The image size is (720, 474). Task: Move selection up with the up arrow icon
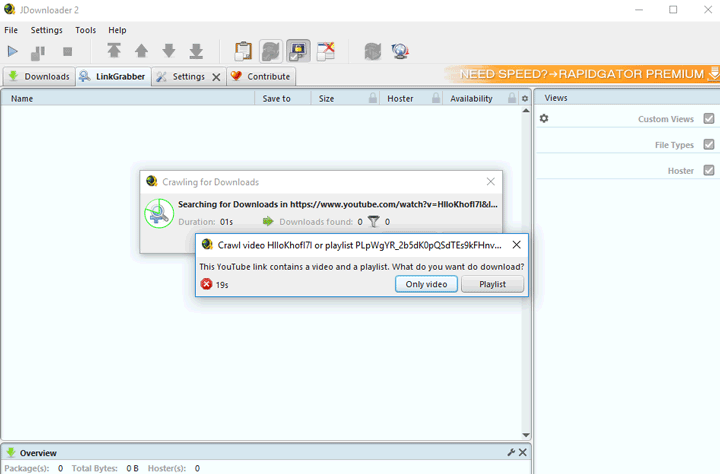[141, 51]
